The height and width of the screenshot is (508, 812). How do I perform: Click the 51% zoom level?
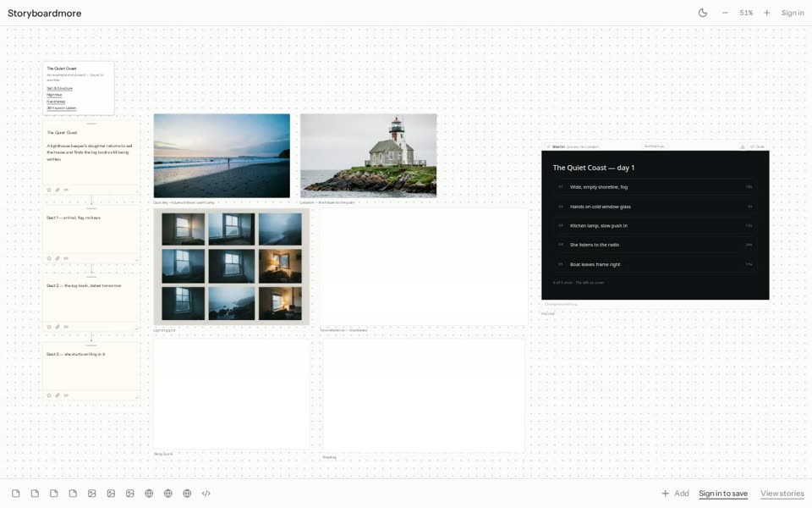point(746,13)
